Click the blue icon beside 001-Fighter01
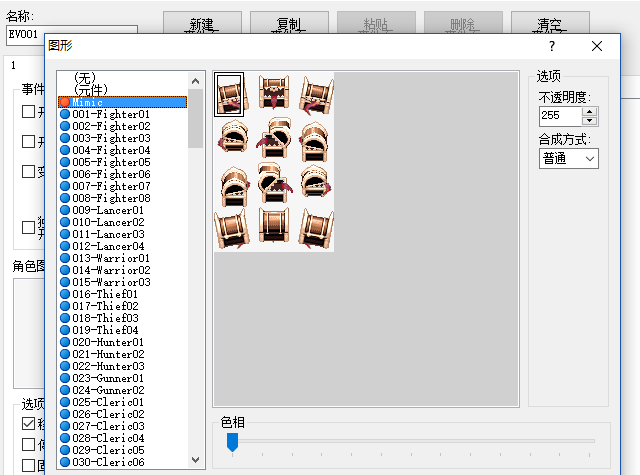The image size is (640, 475). pos(65,114)
